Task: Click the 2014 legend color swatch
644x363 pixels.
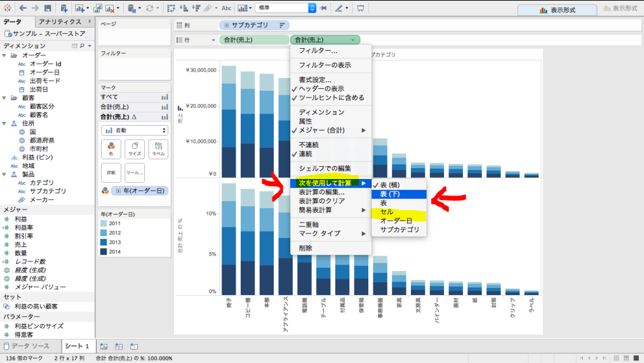Action: (x=104, y=252)
